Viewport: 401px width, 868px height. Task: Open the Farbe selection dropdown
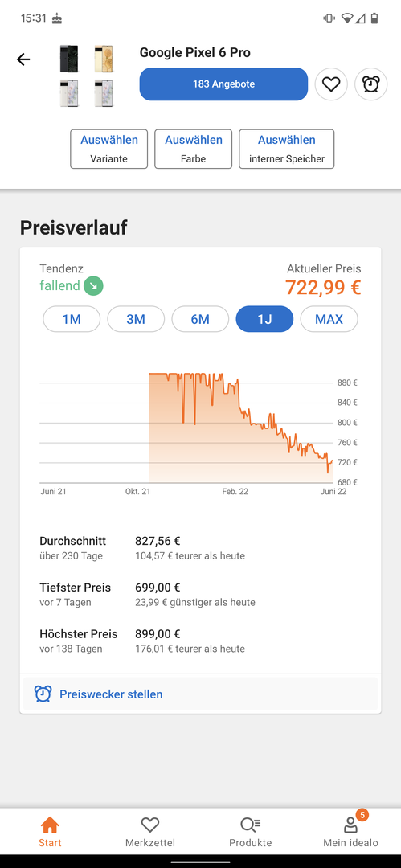pyautogui.click(x=194, y=149)
